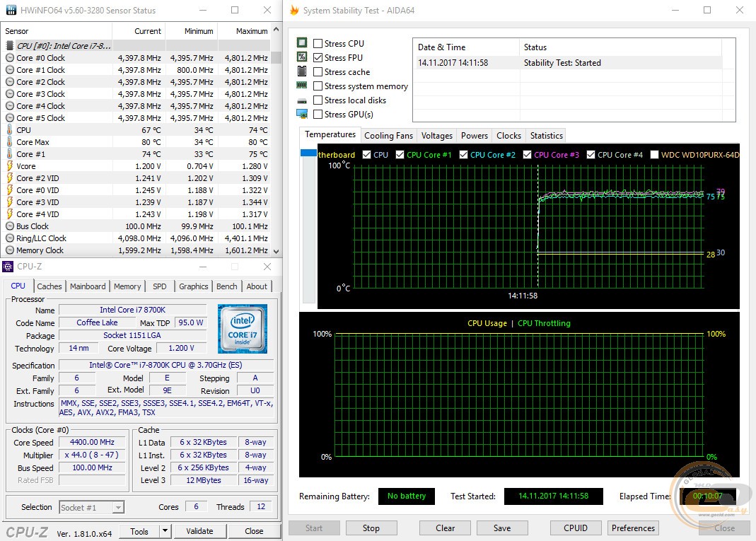This screenshot has width=756, height=541.
Task: Click the blue graph legend scroll thumb
Action: [x=308, y=153]
